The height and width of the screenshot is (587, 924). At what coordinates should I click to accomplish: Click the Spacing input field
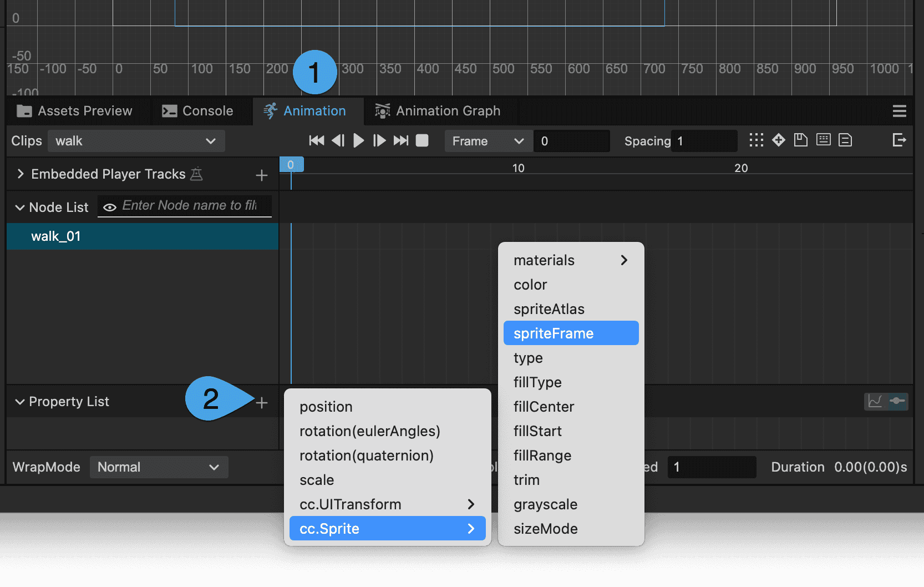click(704, 141)
